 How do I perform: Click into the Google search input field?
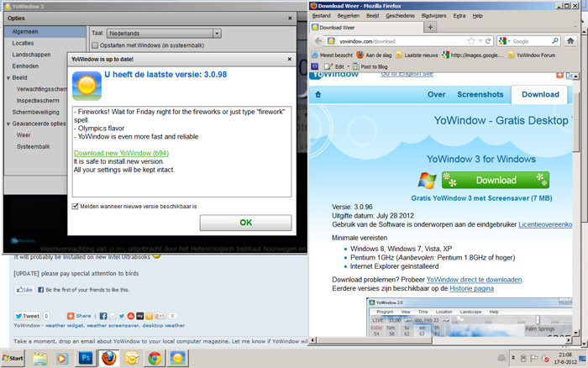pyautogui.click(x=532, y=41)
